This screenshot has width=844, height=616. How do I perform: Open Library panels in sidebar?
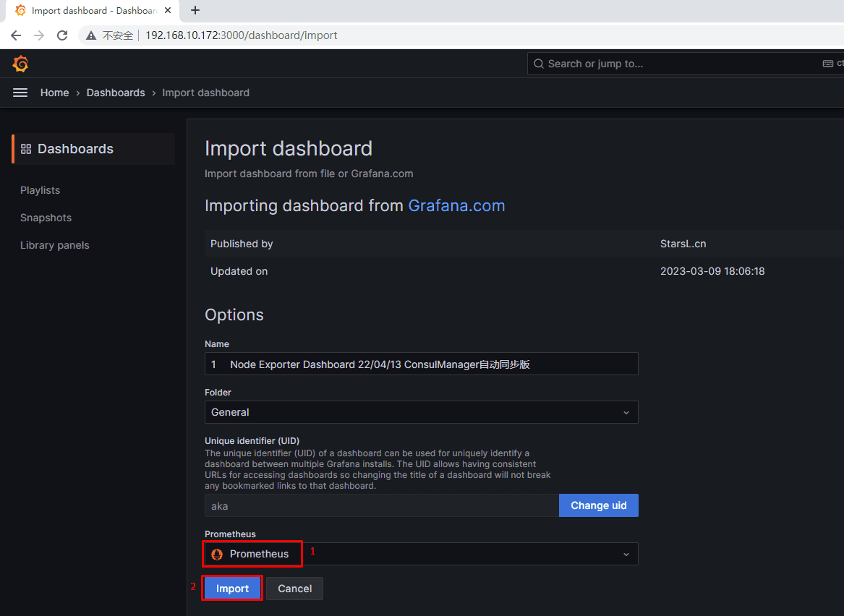coord(55,245)
